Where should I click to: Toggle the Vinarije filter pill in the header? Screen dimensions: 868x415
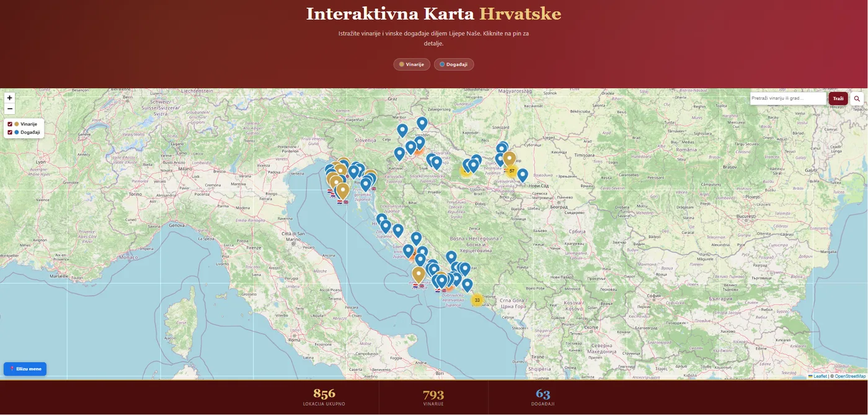412,65
